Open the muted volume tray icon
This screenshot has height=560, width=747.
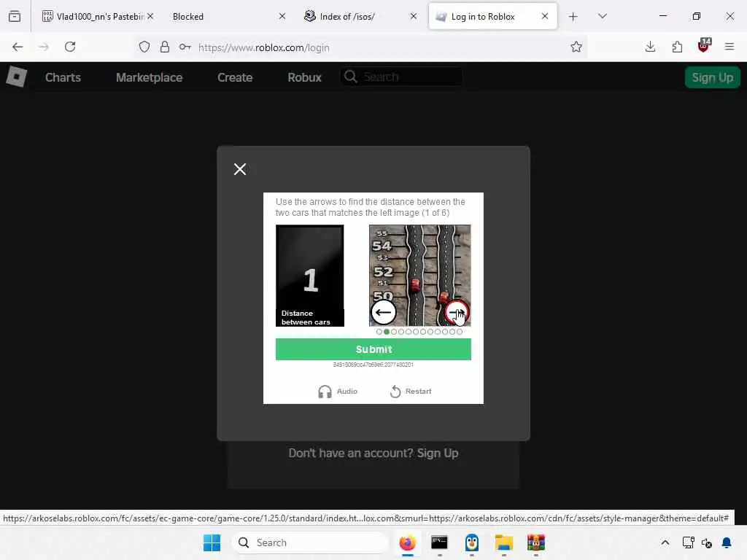[707, 542]
